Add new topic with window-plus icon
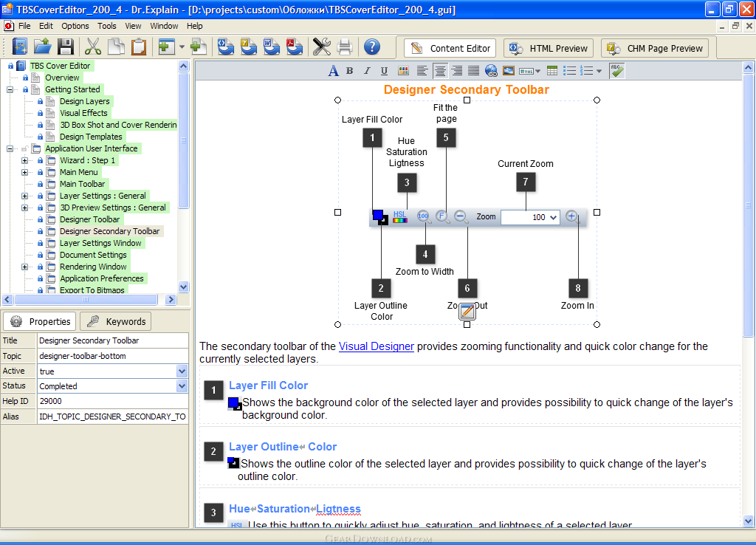The width and height of the screenshot is (756, 545). (166, 47)
